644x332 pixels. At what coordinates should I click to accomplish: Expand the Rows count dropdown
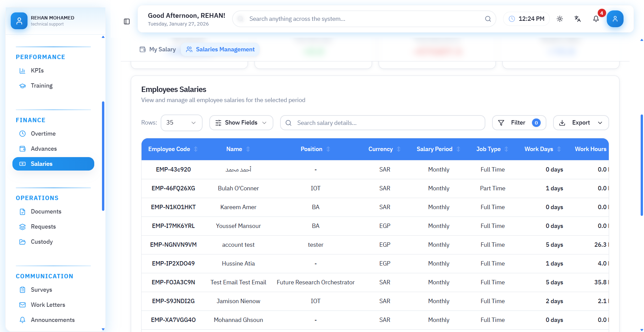coord(181,123)
